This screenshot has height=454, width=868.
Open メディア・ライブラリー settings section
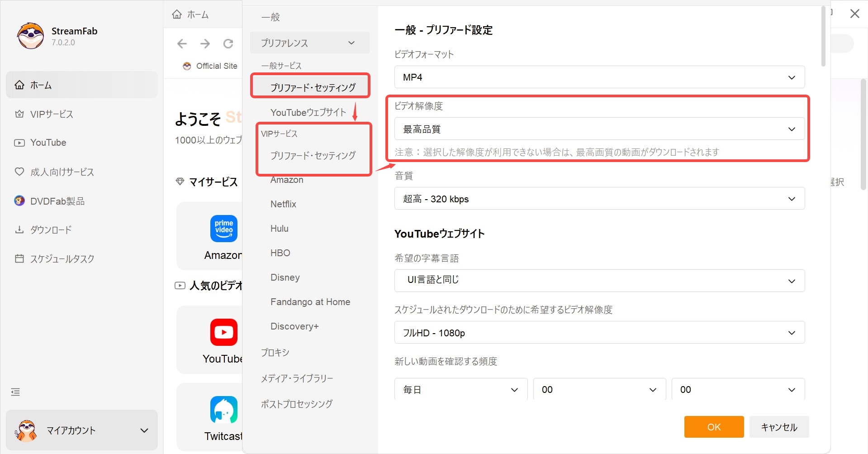click(297, 378)
